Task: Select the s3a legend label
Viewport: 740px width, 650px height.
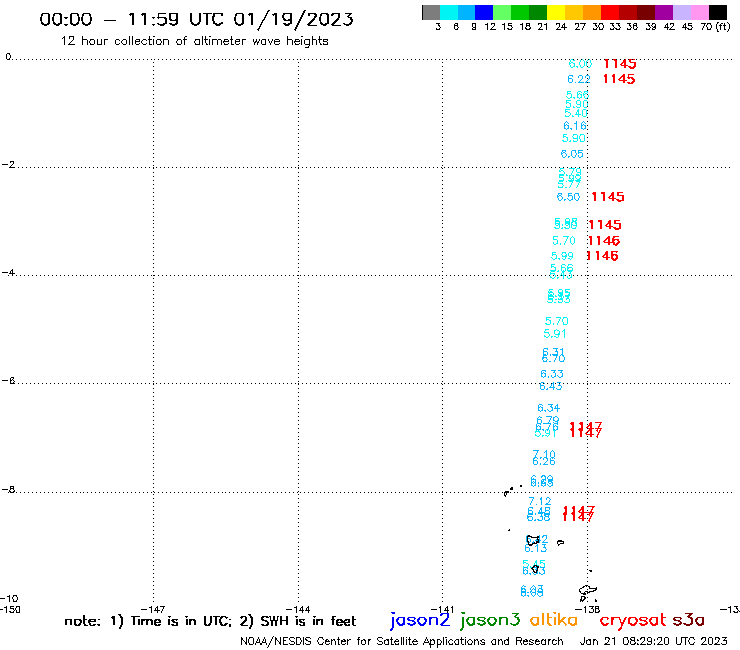Action: [x=688, y=620]
